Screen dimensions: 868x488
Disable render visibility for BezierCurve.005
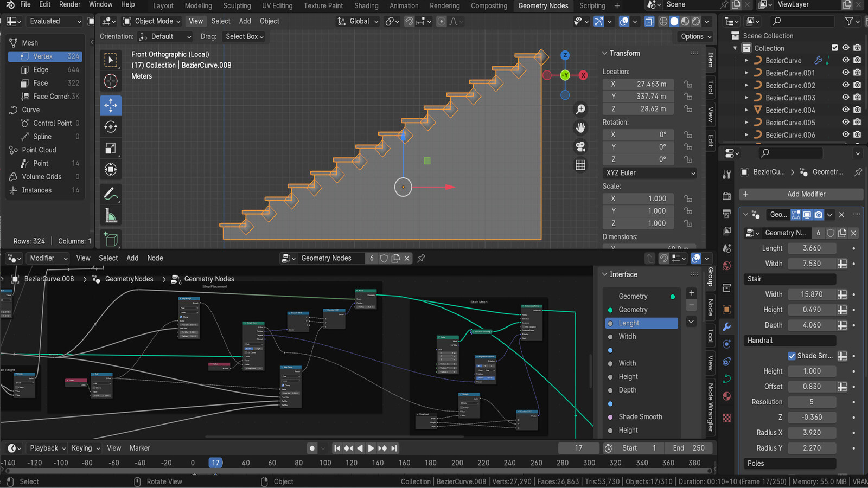coord(857,123)
